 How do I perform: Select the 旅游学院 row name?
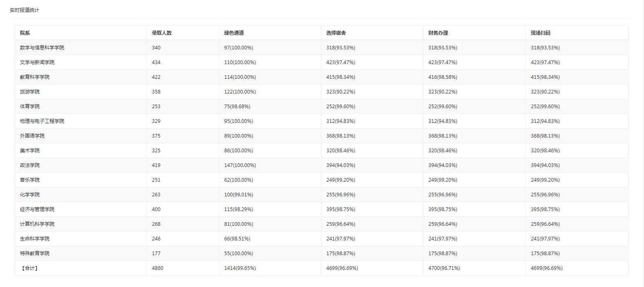30,92
